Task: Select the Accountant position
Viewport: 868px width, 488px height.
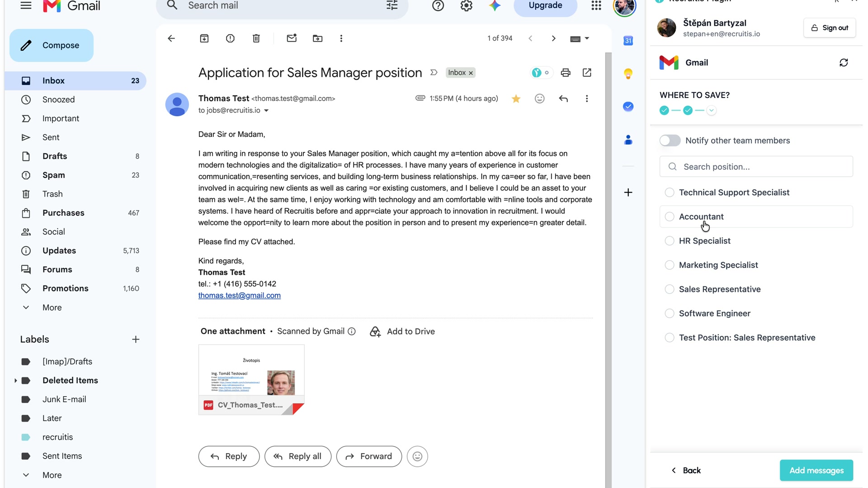Action: [756, 217]
